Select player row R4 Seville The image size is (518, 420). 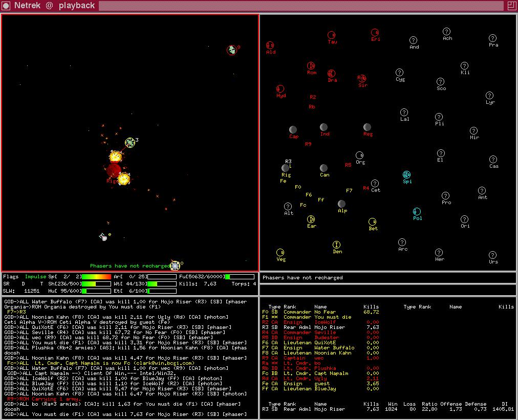(x=320, y=333)
